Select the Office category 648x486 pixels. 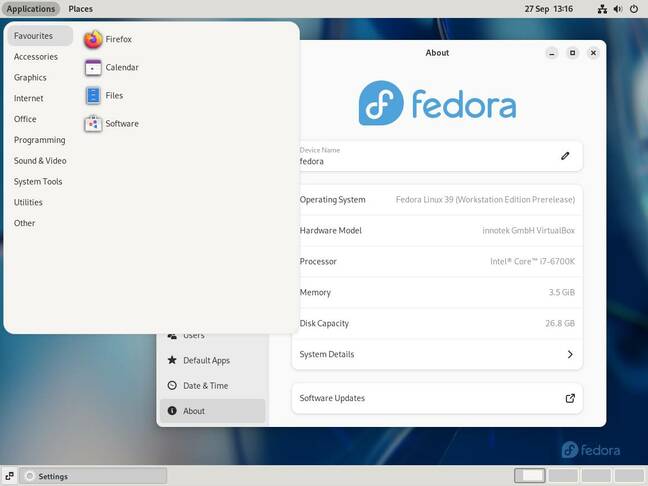[40, 119]
